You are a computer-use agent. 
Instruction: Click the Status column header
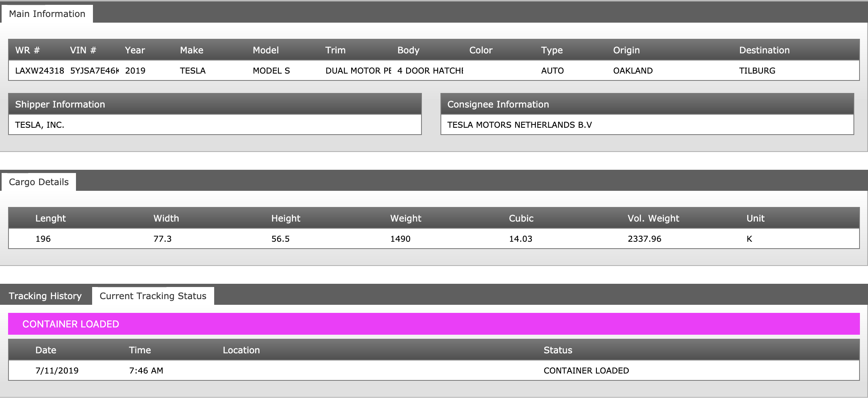click(558, 350)
